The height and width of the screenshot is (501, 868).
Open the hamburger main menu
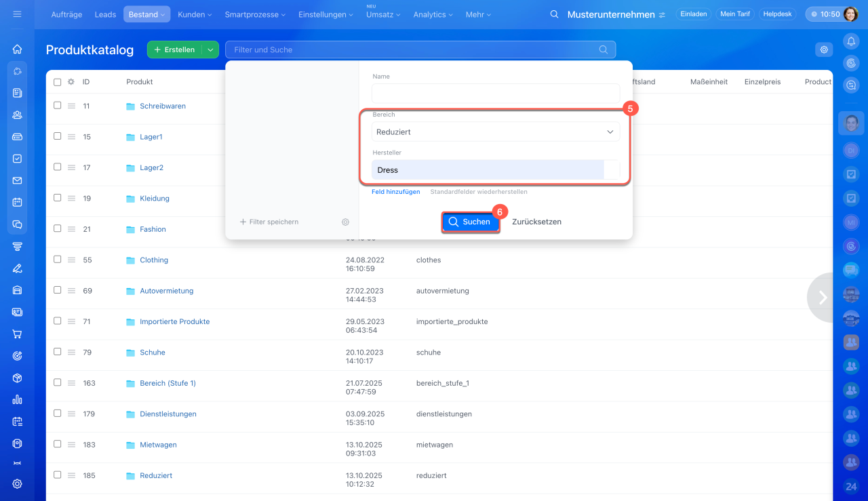click(x=17, y=14)
